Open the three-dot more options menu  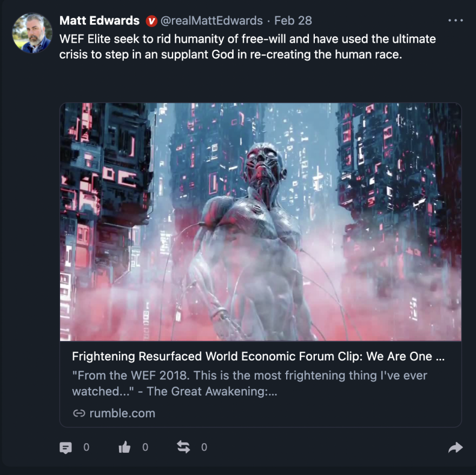point(455,21)
